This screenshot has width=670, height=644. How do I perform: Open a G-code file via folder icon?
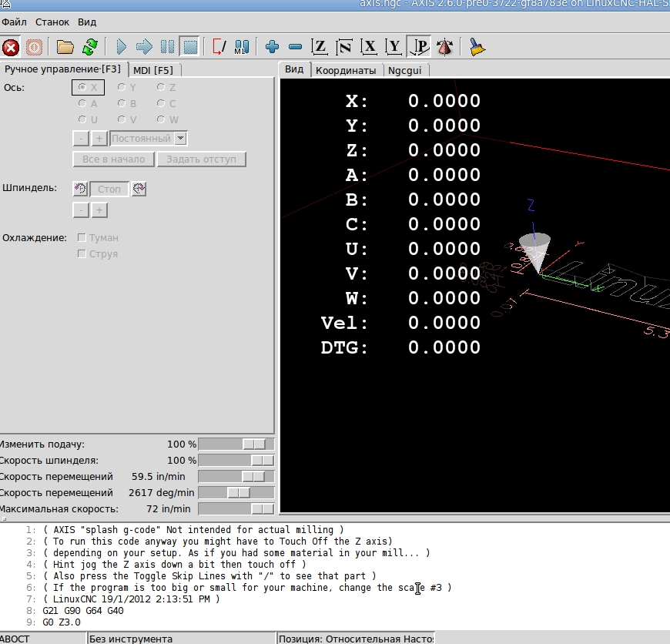click(x=65, y=47)
